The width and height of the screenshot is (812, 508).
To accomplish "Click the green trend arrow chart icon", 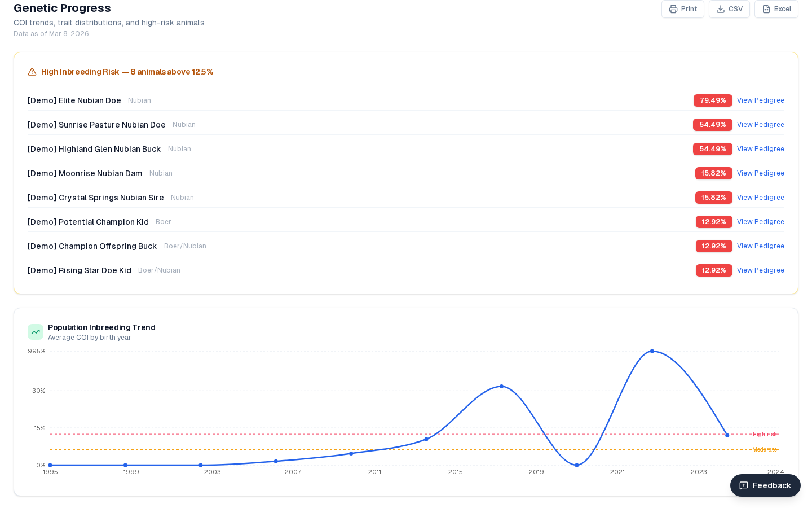I will tap(36, 332).
